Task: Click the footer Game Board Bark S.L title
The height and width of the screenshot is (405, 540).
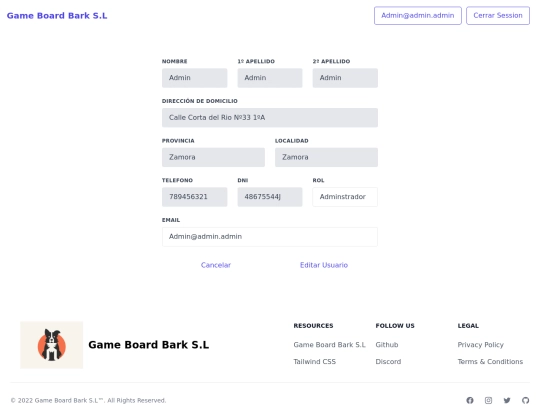Action: tap(149, 345)
